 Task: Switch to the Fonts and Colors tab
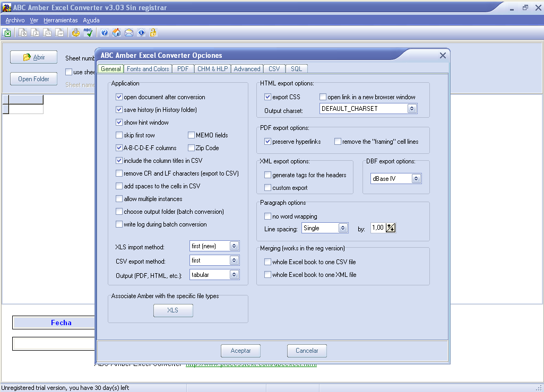click(148, 68)
